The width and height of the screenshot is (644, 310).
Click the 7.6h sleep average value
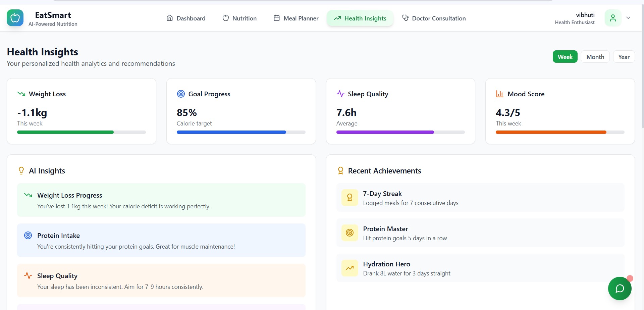346,113
